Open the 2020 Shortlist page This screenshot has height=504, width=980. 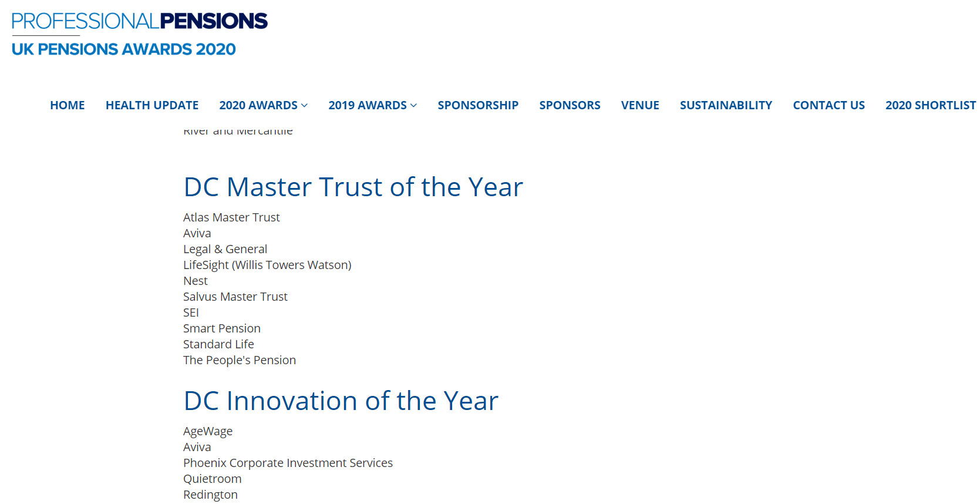(x=931, y=105)
